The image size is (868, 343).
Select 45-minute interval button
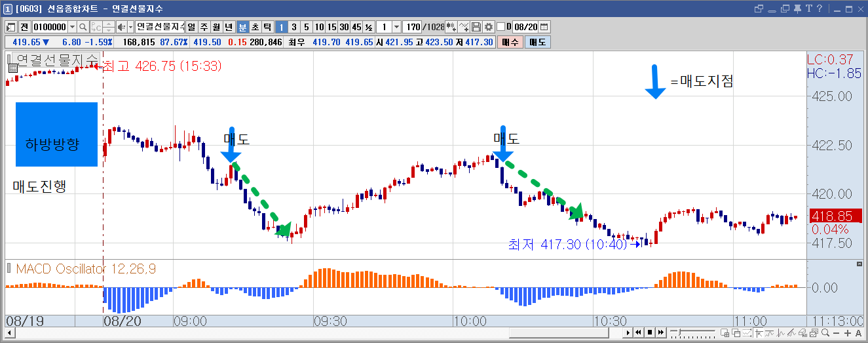pos(356,27)
